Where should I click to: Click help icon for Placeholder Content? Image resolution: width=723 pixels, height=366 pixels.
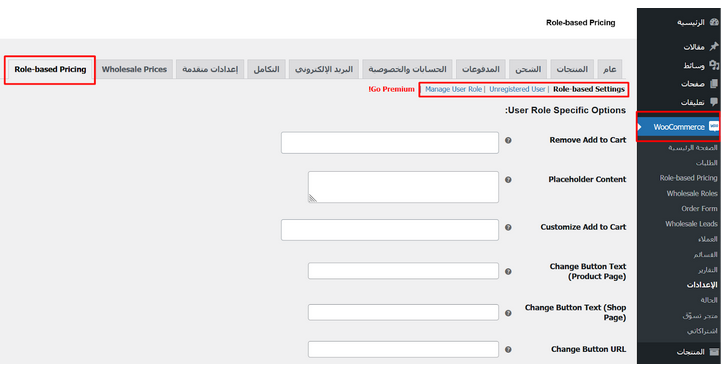click(508, 180)
